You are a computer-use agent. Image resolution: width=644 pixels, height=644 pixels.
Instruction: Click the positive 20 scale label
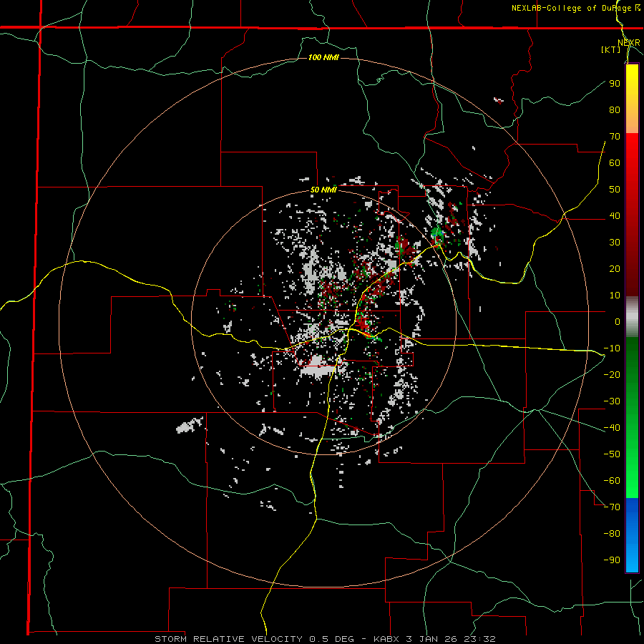615,268
